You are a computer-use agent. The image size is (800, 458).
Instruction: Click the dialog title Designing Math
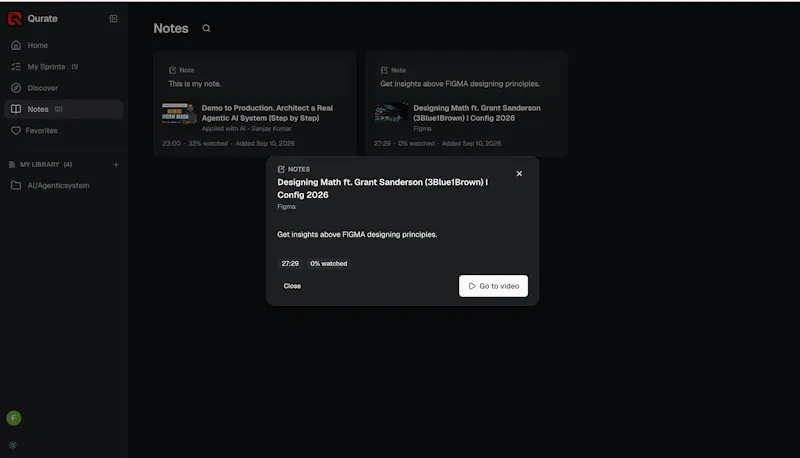click(383, 189)
